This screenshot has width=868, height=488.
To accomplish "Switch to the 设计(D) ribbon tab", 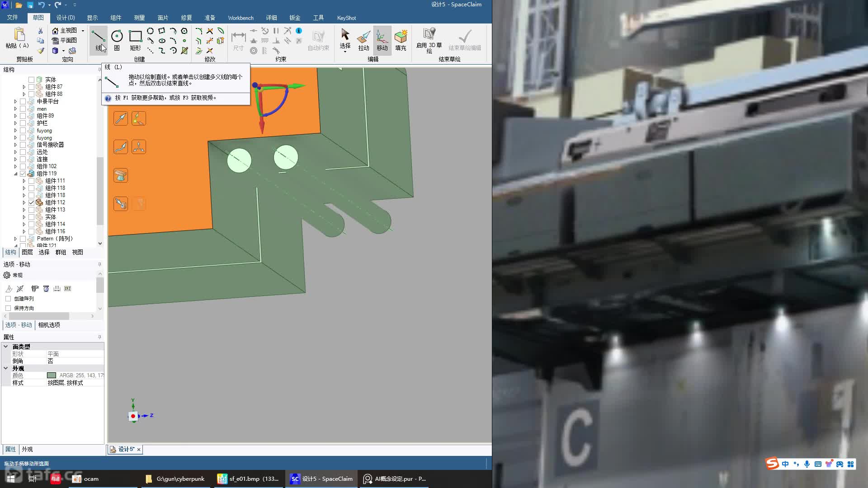I will (66, 18).
